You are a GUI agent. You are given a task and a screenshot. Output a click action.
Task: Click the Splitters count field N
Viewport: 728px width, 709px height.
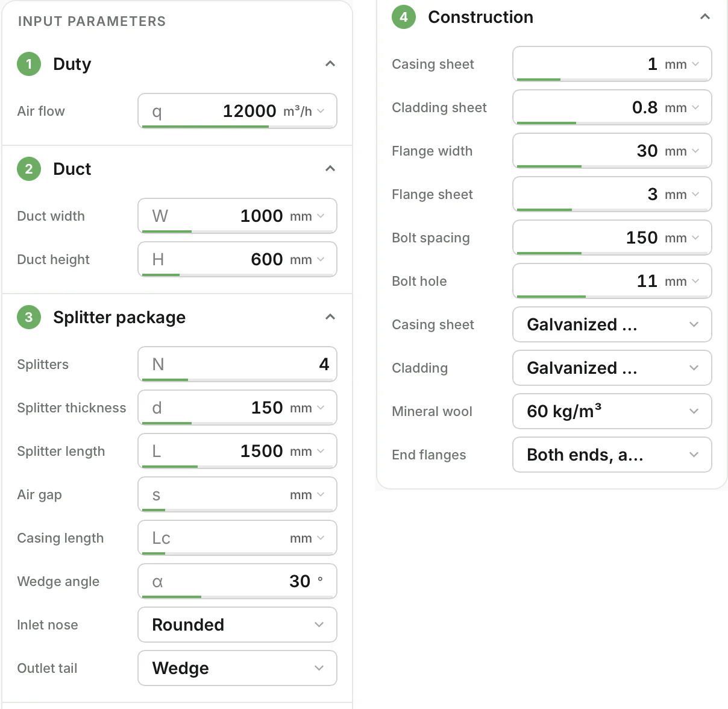[237, 364]
